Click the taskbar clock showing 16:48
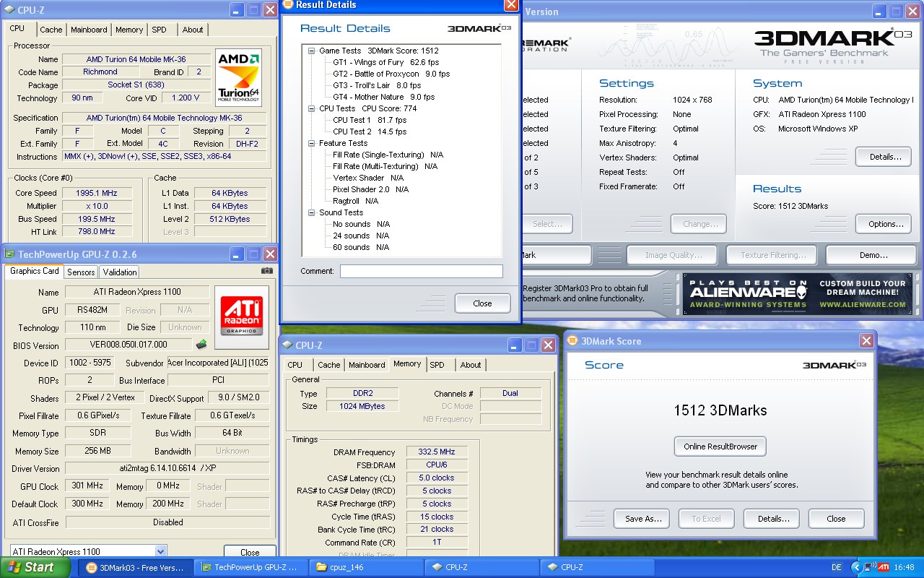The height and width of the screenshot is (578, 924). click(904, 567)
